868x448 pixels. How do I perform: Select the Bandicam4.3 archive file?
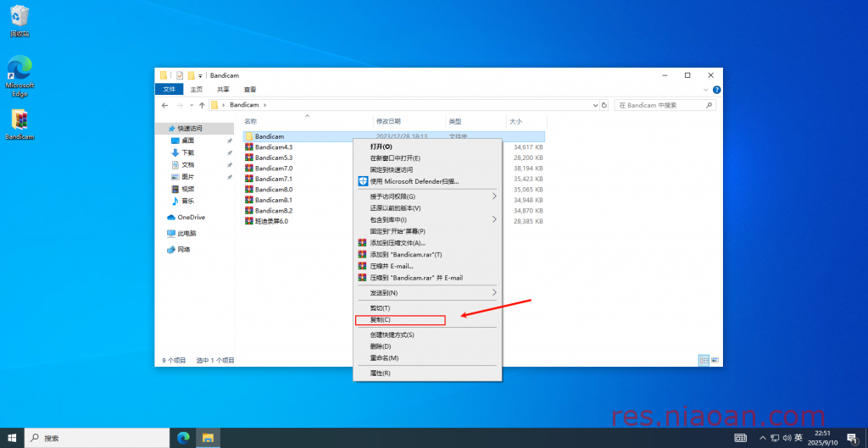pos(274,147)
